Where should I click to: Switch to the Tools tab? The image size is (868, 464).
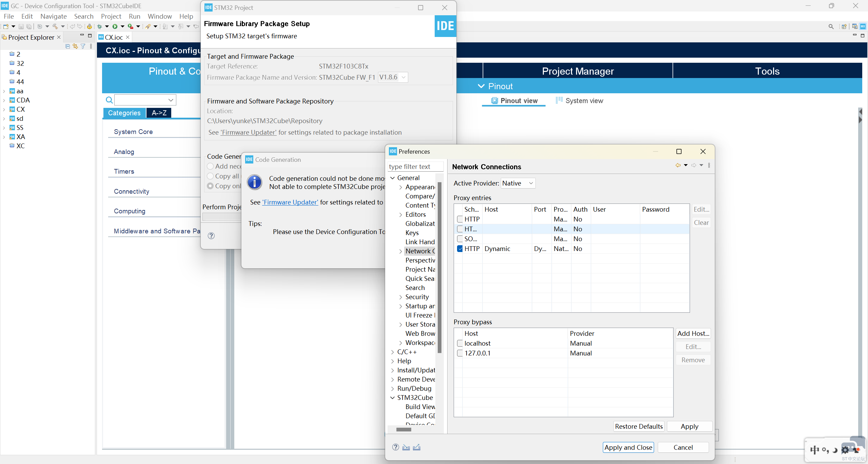coord(767,71)
